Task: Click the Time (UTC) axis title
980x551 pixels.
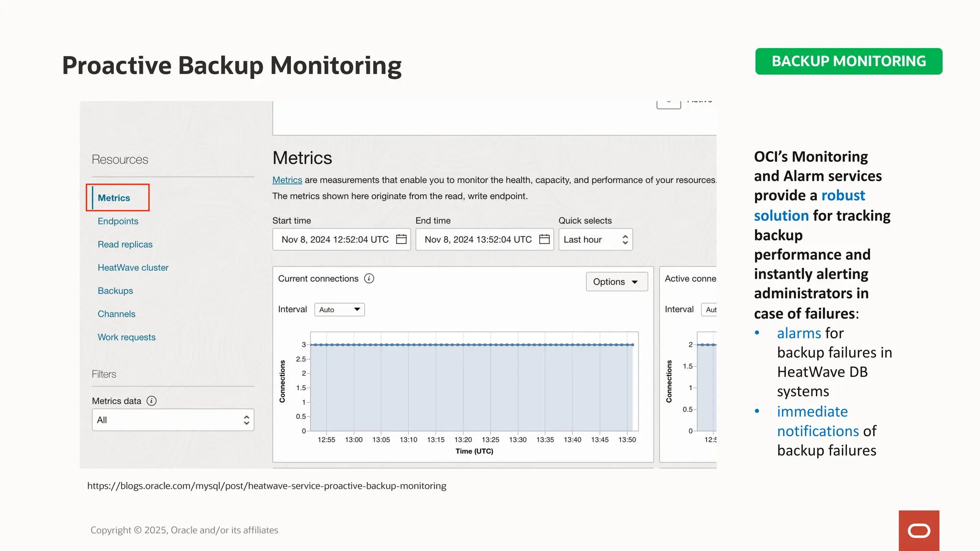Action: pos(474,451)
